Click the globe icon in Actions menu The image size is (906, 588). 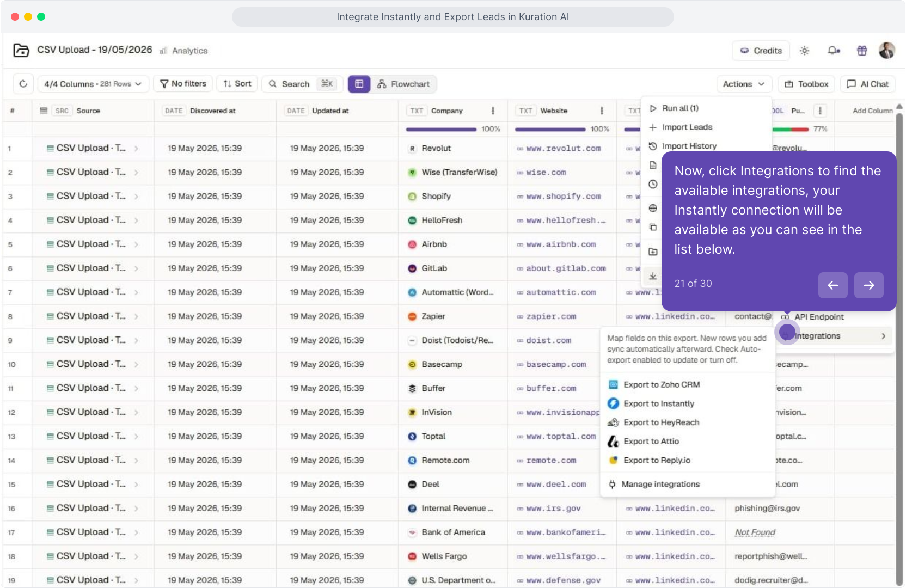tap(653, 209)
